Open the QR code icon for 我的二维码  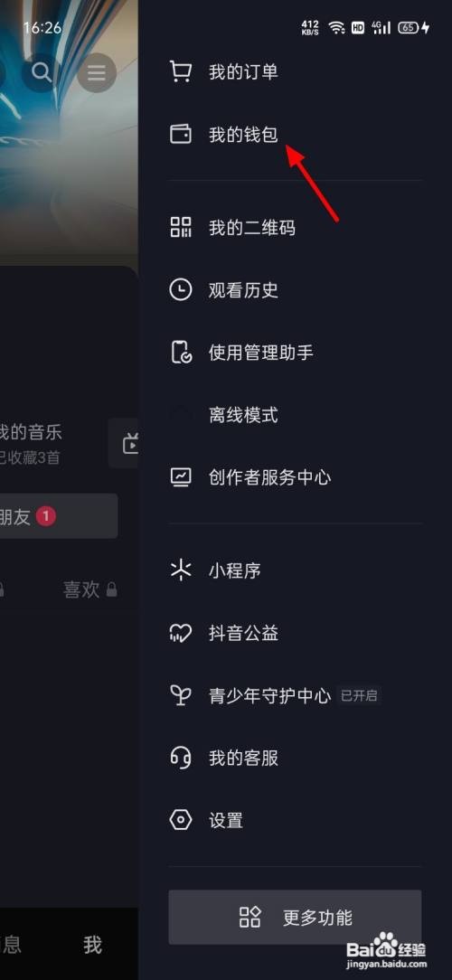(x=181, y=228)
